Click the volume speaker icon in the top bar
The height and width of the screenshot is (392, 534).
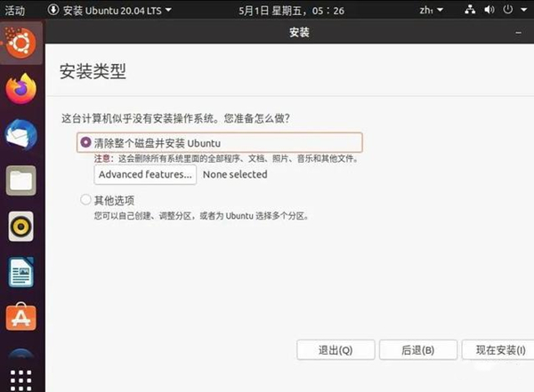point(489,10)
